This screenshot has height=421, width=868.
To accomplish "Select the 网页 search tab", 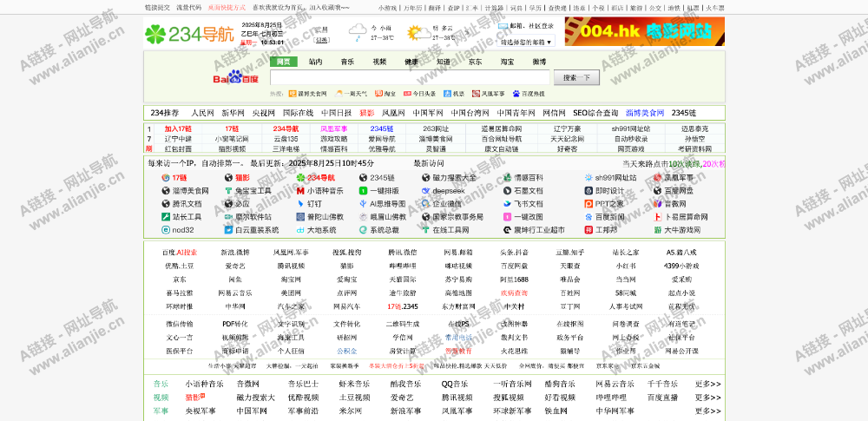I will click(284, 62).
